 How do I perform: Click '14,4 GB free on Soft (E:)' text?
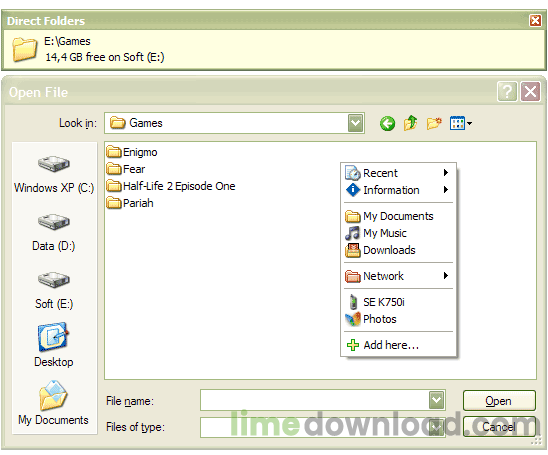104,57
